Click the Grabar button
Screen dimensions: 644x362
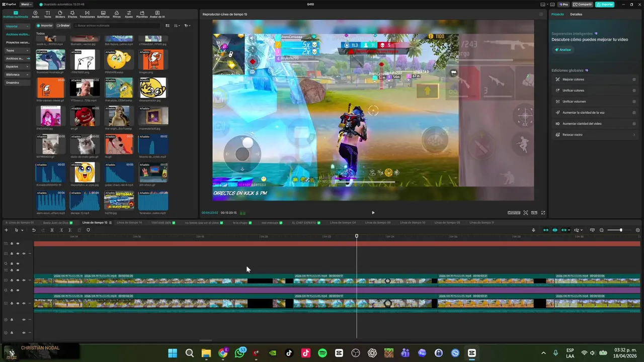click(63, 26)
